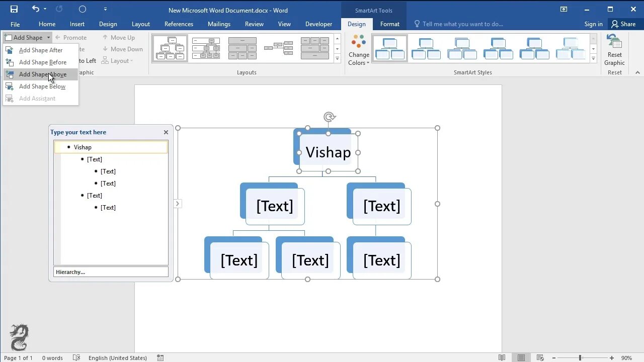Viewport: 644px width, 362px height.
Task: Undo the last action
Action: (35, 9)
